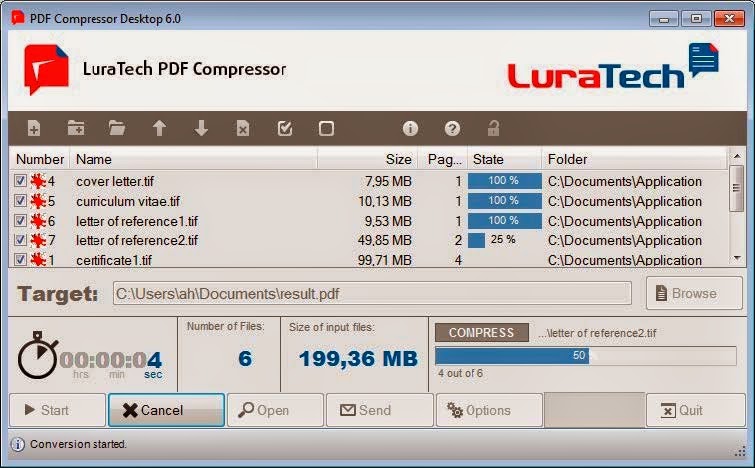This screenshot has height=468, width=755.
Task: Select the letter of reference1.tif file name
Action: pyautogui.click(x=137, y=221)
